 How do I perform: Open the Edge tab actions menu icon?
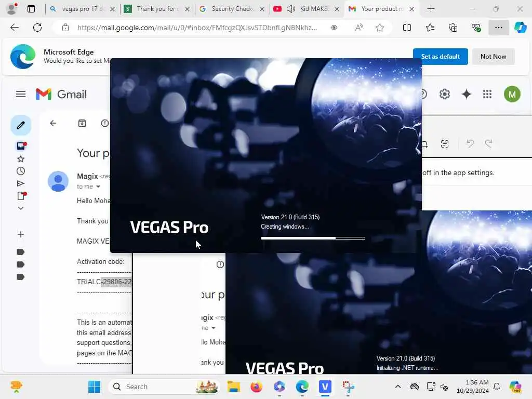[31, 9]
